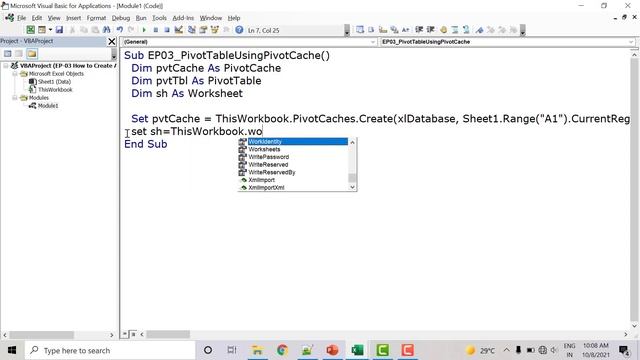This screenshot has height=360, width=640.
Task: Click the Complete Word icon
Action: point(405,30)
